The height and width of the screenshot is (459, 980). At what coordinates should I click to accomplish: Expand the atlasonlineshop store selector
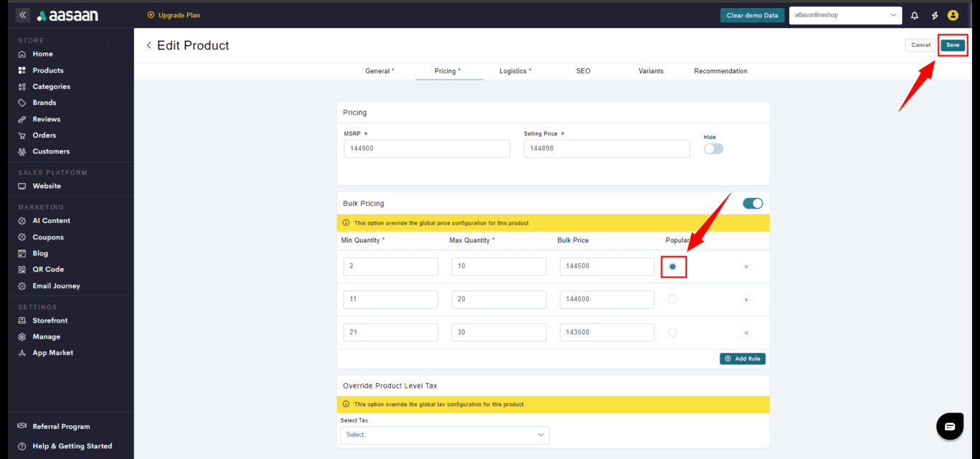tap(845, 15)
